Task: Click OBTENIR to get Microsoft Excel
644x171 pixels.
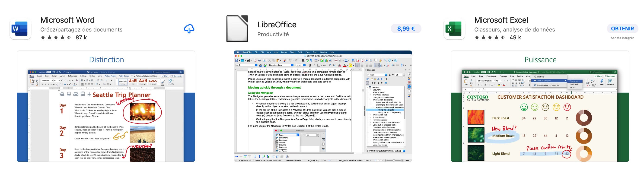Action: [622, 29]
